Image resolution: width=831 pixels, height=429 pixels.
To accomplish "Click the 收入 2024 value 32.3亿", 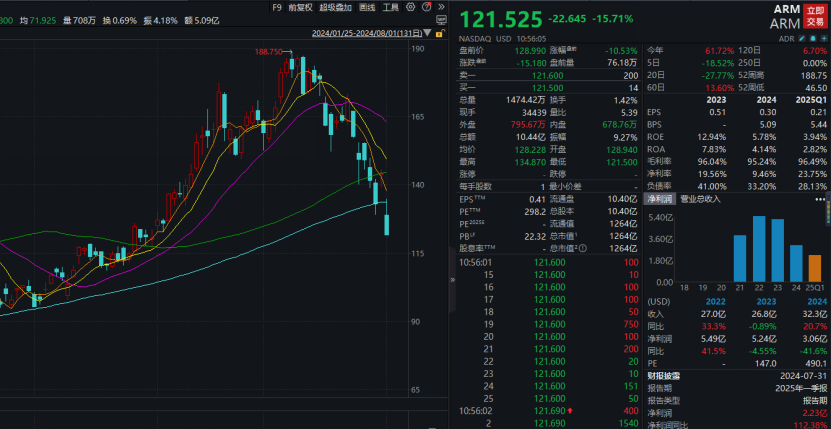I will point(817,313).
